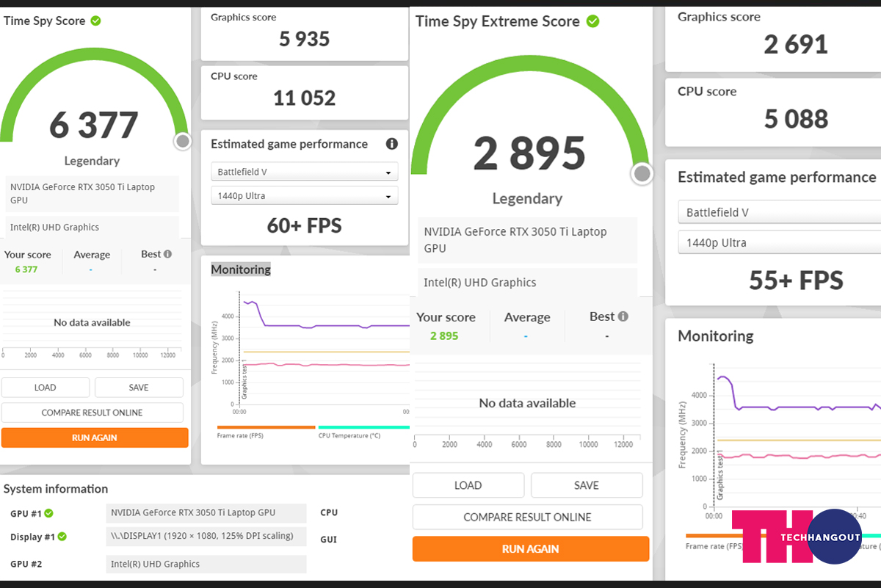The width and height of the screenshot is (881, 588).
Task: Click the GUI label in System information
Action: pyautogui.click(x=328, y=540)
